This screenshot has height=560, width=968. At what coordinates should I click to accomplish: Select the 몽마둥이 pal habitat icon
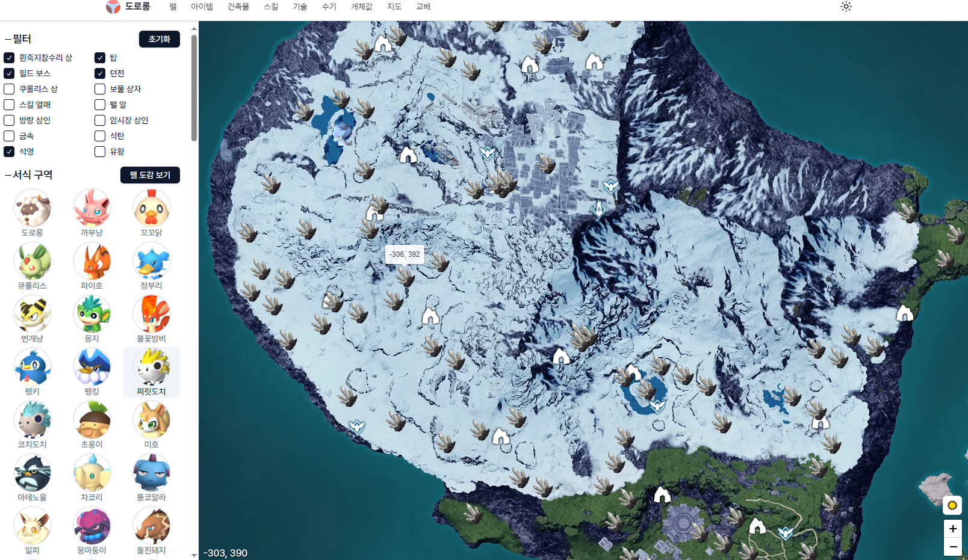coord(92,526)
